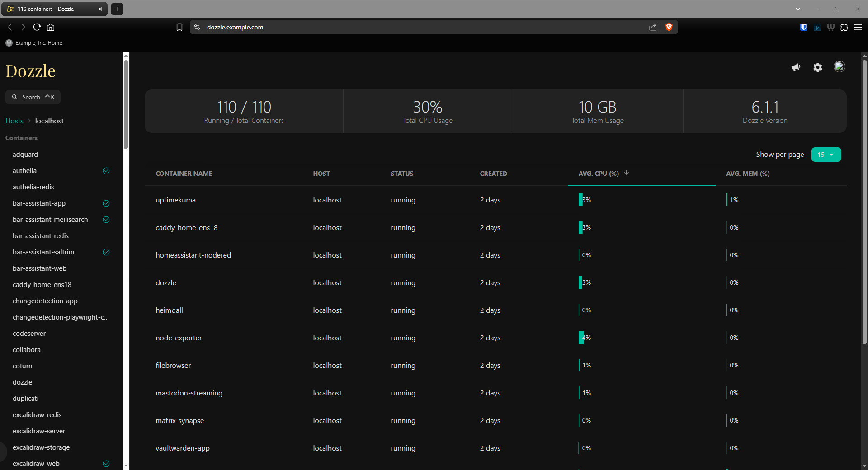This screenshot has height=470, width=868.
Task: Click the browser extensions puzzle icon
Action: 844,27
